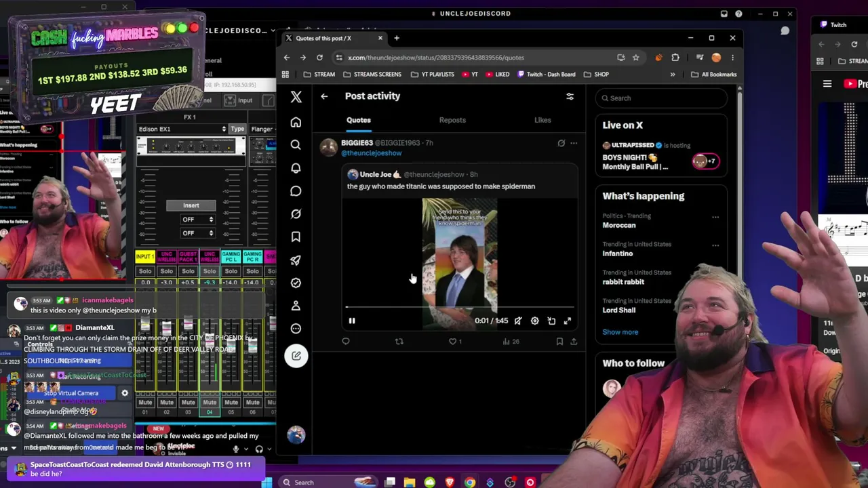Unmute the embedded video

(518, 321)
